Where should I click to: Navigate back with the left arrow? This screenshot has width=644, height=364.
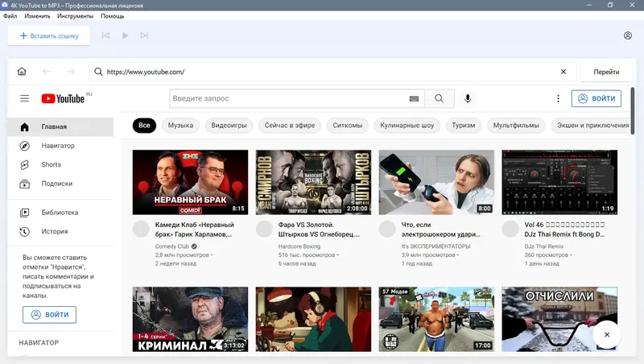(x=47, y=72)
